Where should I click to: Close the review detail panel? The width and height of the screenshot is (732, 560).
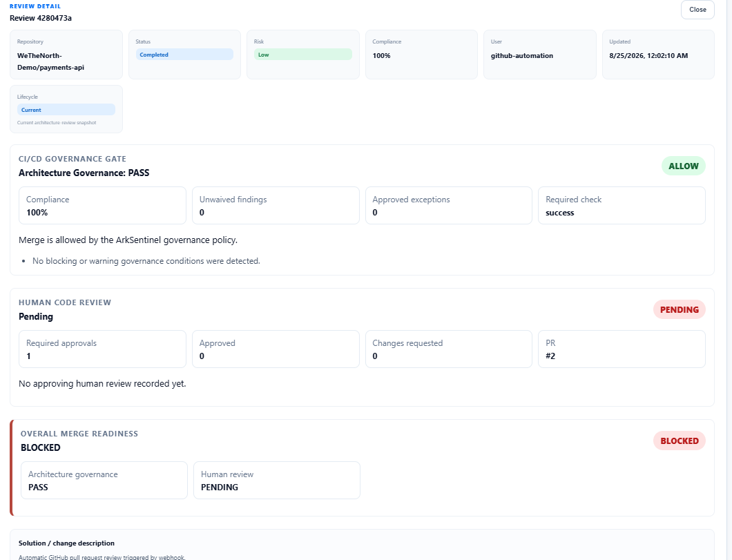tap(697, 10)
